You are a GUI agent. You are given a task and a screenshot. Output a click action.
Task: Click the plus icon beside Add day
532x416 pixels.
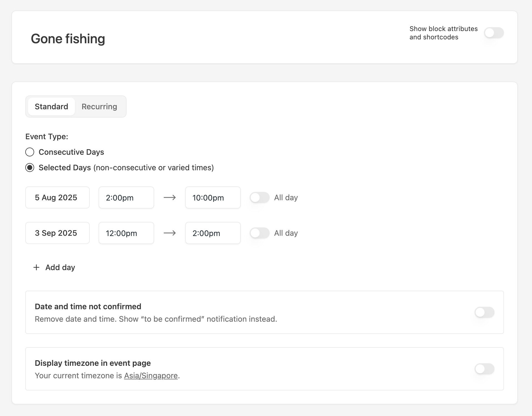point(36,267)
